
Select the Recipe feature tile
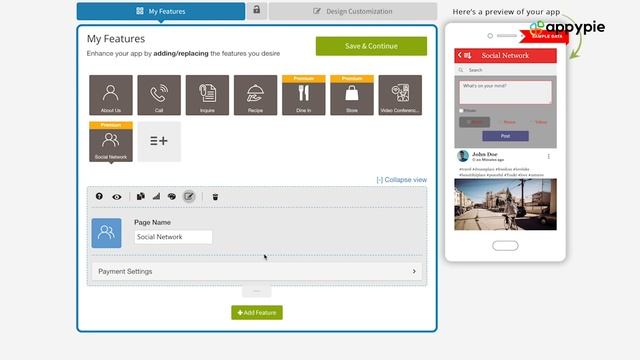[x=255, y=95]
